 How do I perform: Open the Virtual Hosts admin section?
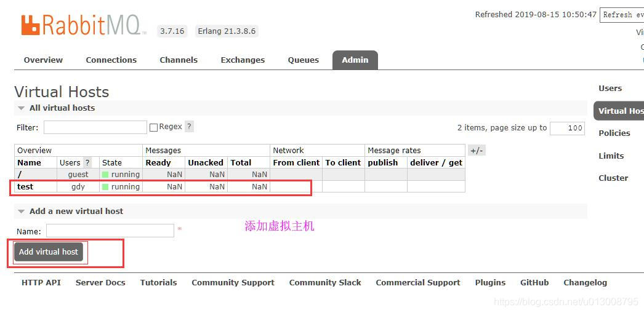[619, 111]
